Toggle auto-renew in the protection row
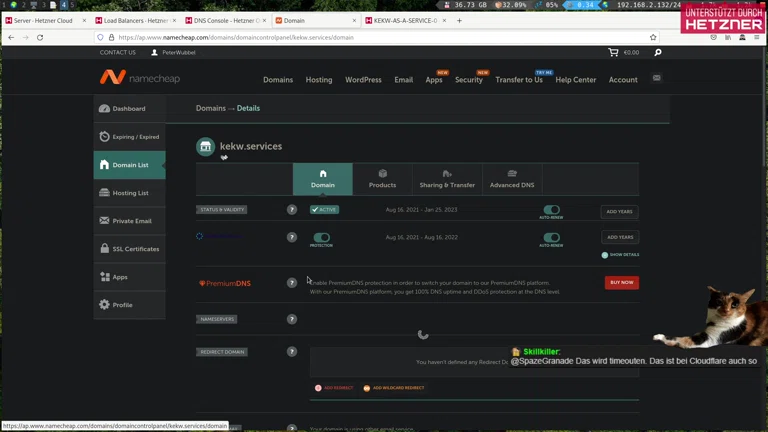 (552, 238)
